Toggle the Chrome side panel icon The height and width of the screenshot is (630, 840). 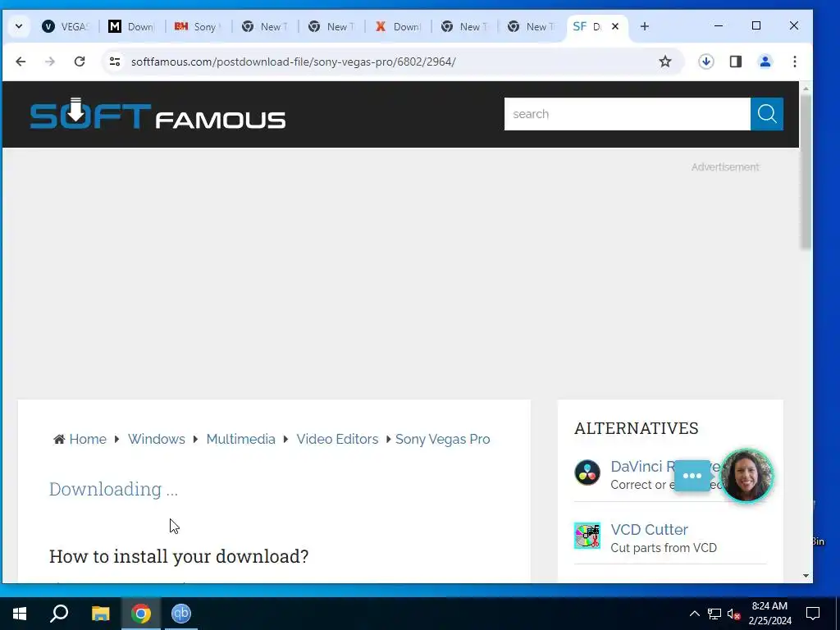pyautogui.click(x=736, y=62)
